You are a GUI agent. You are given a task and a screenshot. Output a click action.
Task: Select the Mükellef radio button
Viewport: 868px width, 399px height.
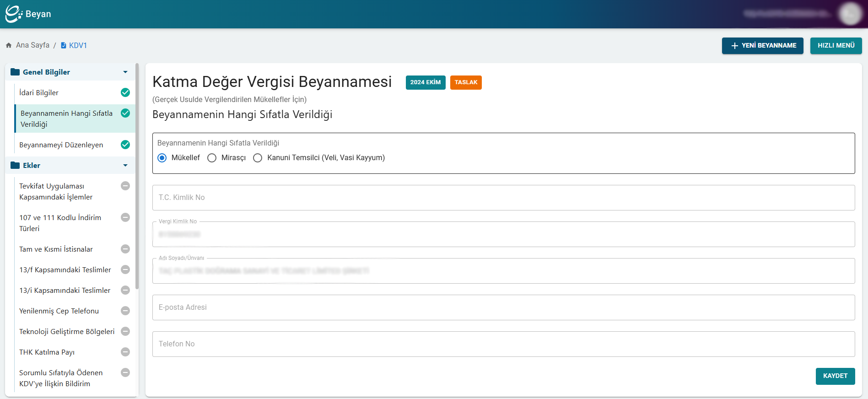pyautogui.click(x=162, y=158)
